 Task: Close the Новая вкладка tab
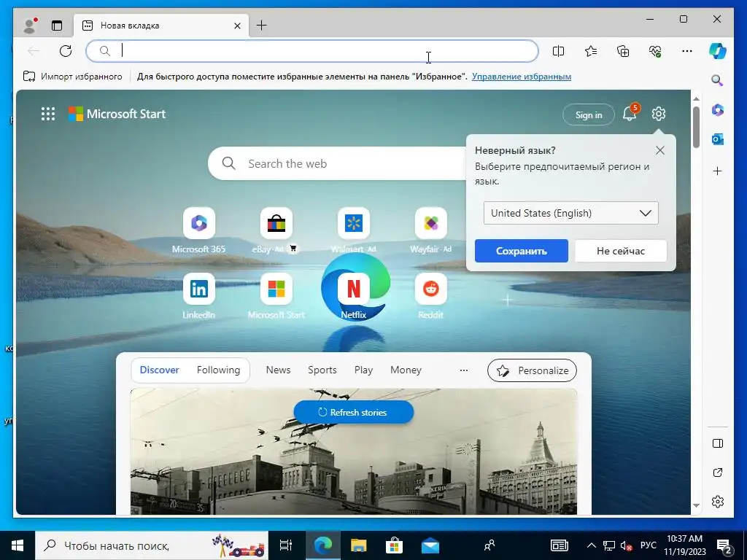pyautogui.click(x=237, y=26)
